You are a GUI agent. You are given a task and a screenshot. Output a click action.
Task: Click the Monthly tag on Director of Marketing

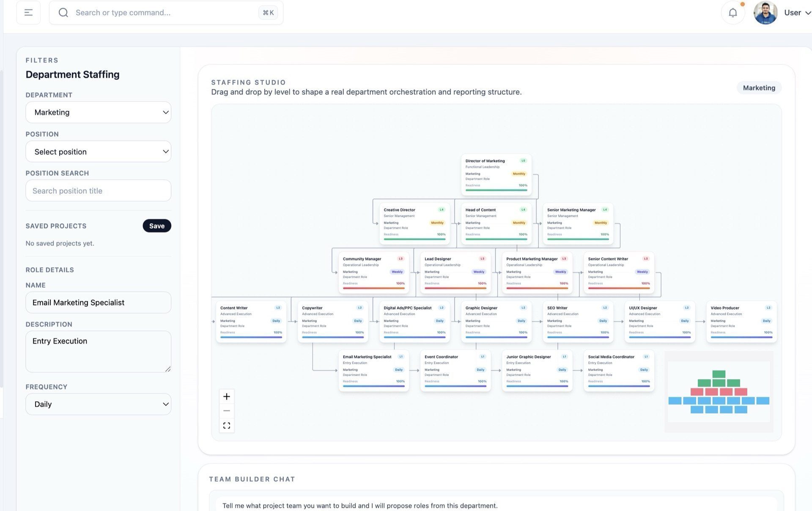point(519,174)
